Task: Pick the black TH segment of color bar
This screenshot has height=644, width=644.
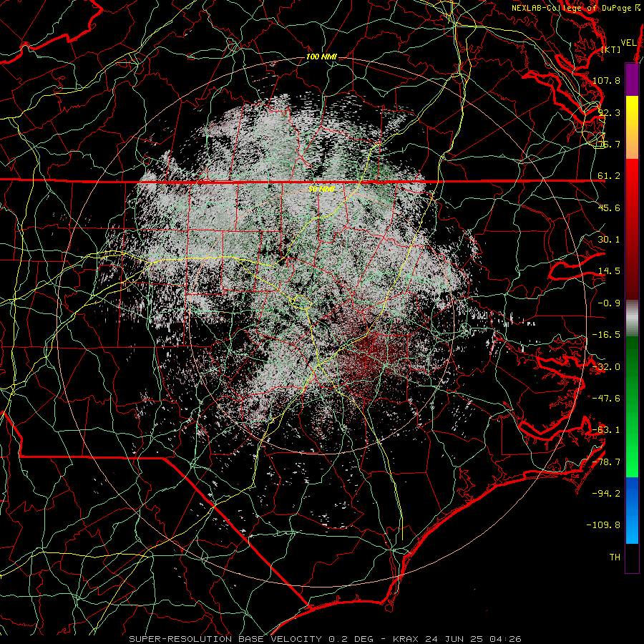Action: 632,557
